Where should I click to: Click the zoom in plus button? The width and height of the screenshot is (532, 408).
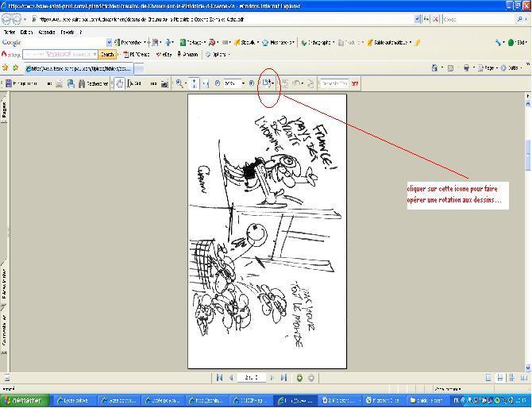click(252, 83)
